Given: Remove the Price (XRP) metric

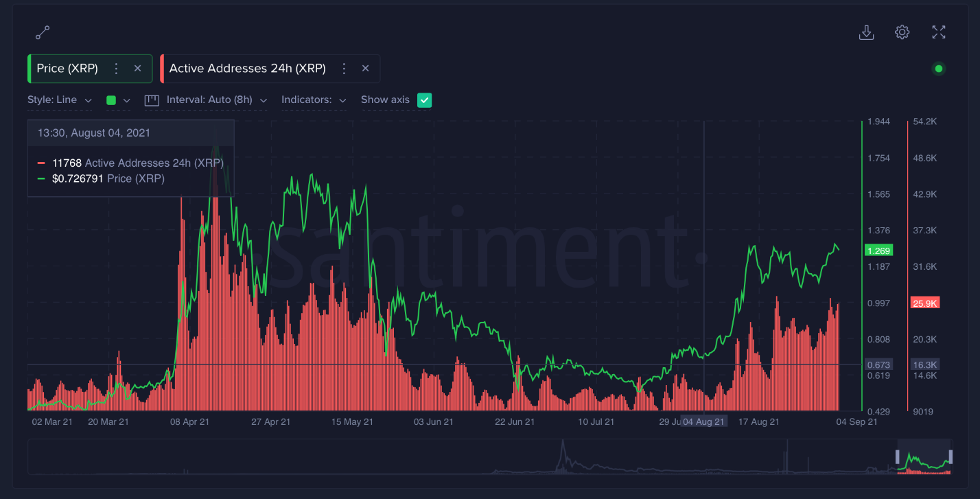Looking at the screenshot, I should 137,69.
